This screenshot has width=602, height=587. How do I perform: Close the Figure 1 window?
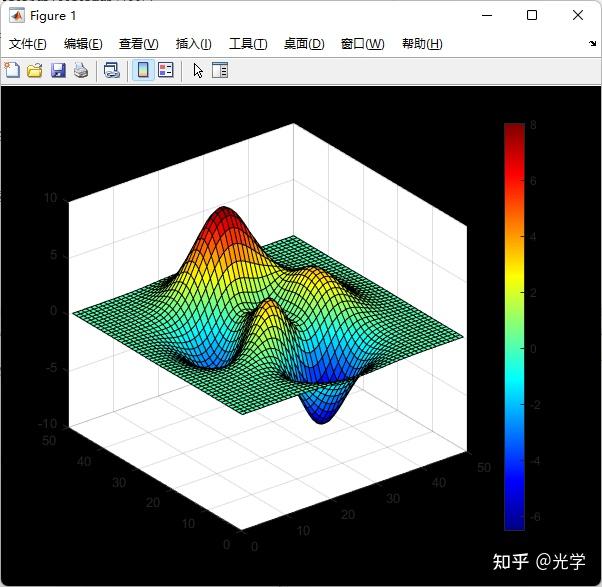click(x=578, y=15)
